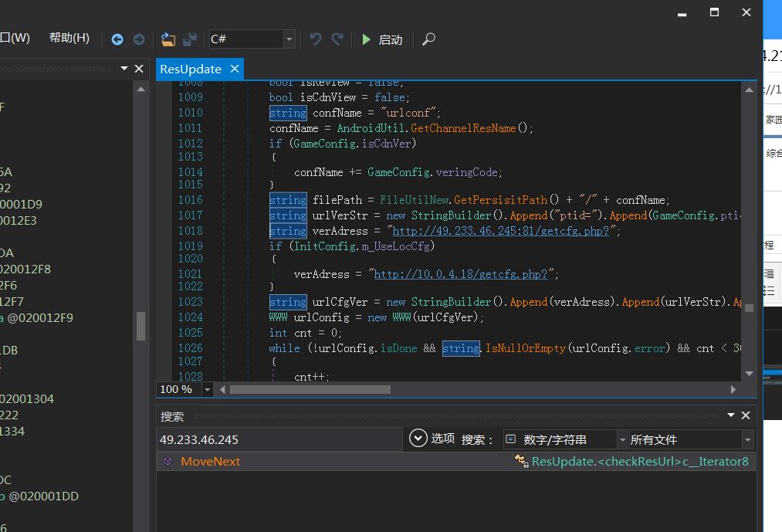Switch to the ResUpdate tab

click(x=191, y=69)
